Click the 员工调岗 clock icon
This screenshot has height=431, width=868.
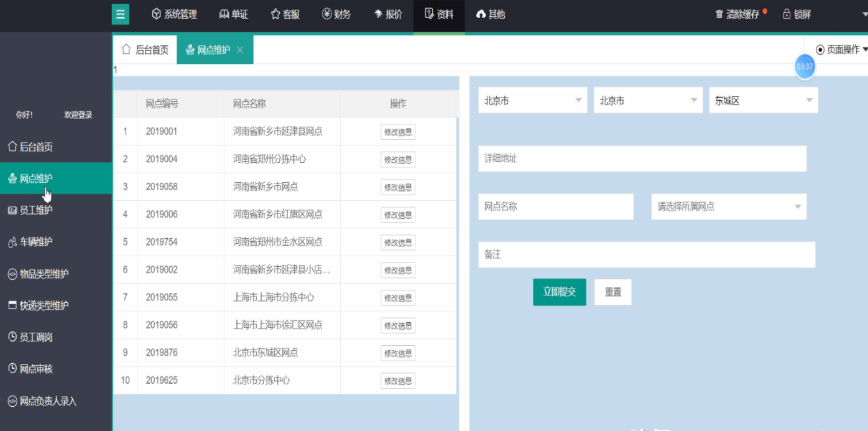(12, 337)
